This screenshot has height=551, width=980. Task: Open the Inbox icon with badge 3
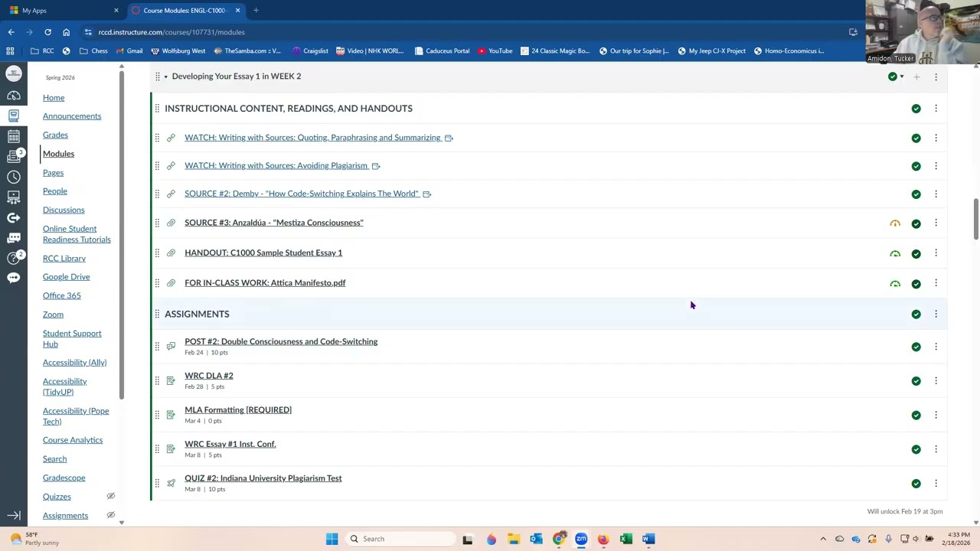coord(14,156)
